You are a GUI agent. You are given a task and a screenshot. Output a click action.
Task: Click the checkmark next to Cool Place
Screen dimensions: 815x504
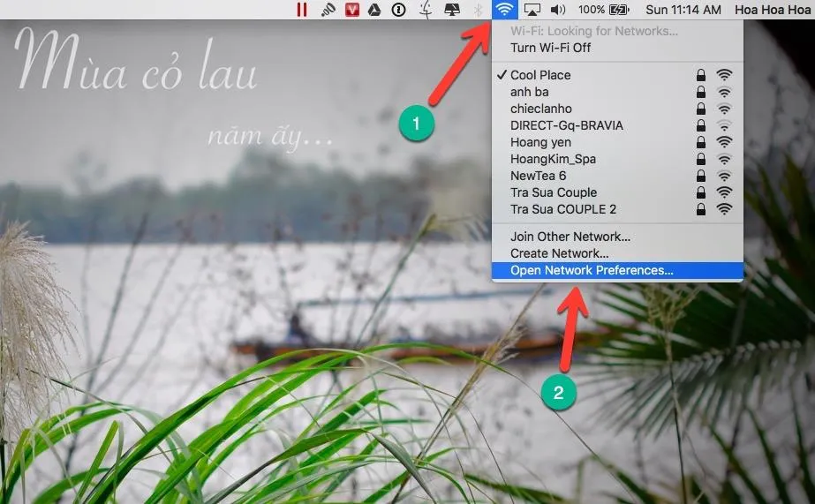[501, 75]
